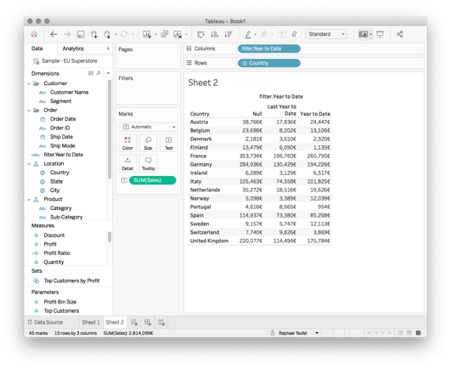Click the Tableau start page logo icon
This screenshot has width=451, height=369.
pos(34,34)
